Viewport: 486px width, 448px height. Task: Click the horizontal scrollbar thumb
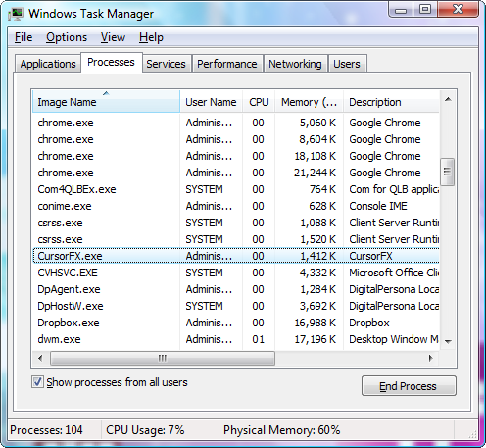[x=163, y=359]
